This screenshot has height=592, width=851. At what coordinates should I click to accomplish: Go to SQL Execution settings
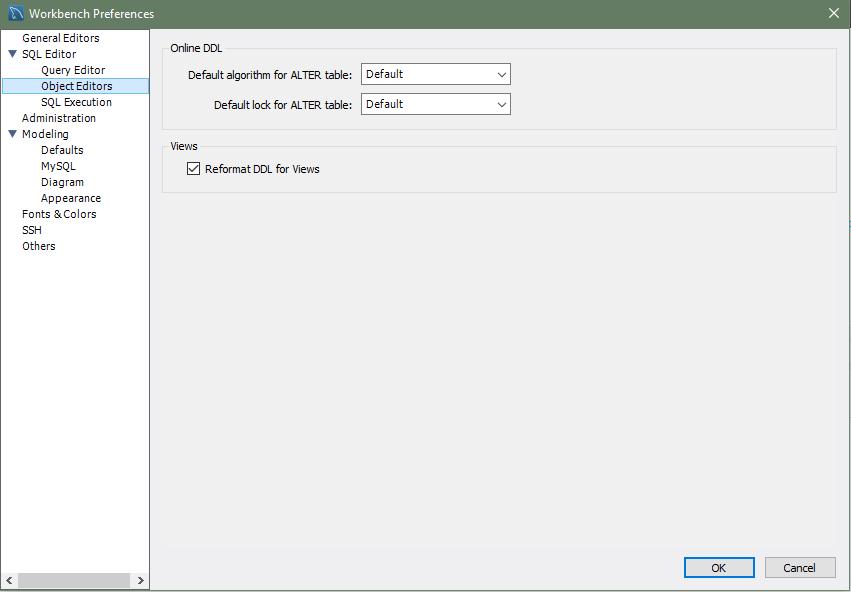click(x=76, y=102)
